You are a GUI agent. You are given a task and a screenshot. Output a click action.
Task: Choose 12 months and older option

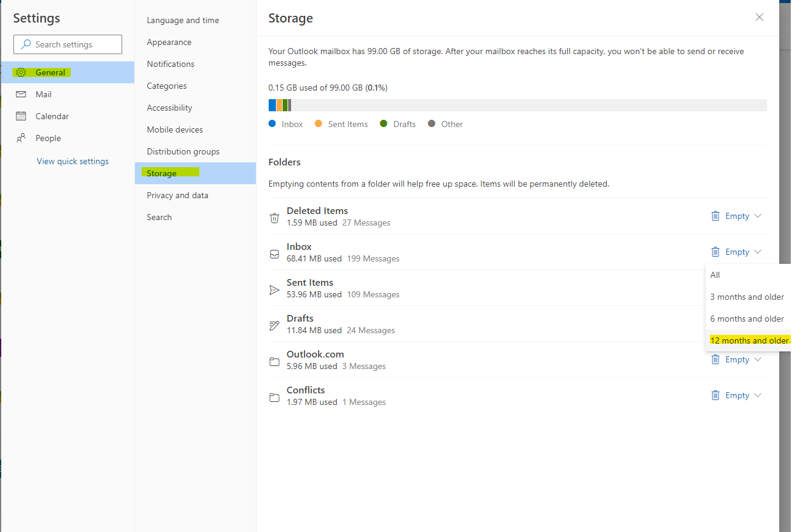[748, 340]
